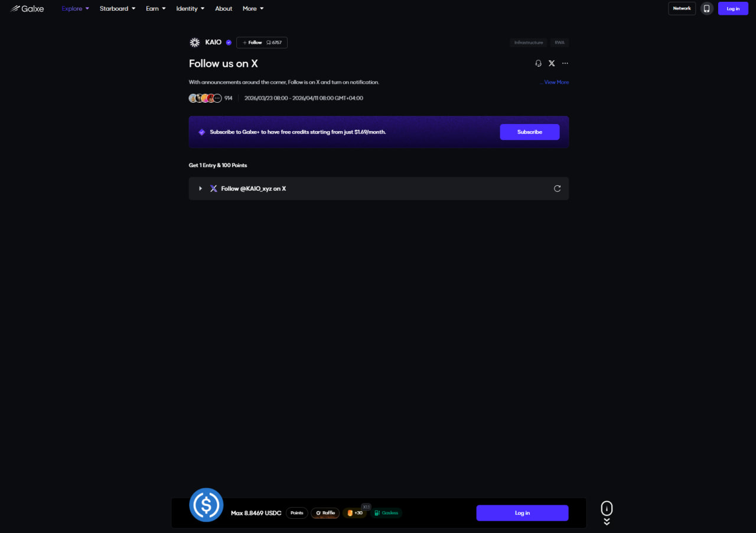Click the Subscribe button for Galxe+
The height and width of the screenshot is (533, 756).
530,132
